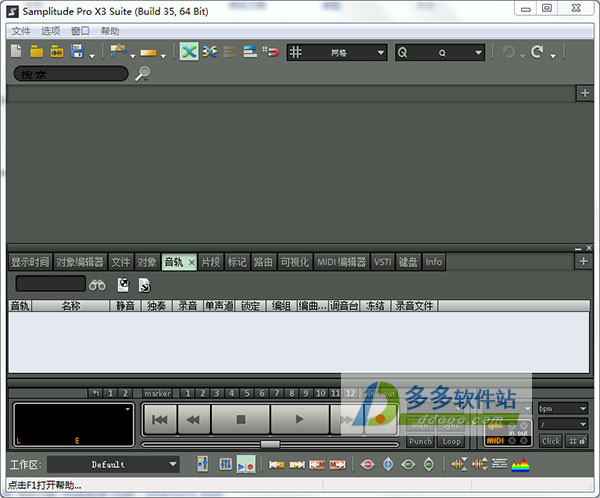The width and height of the screenshot is (600, 498).
Task: Open the Q quantize dropdown
Action: pos(440,52)
